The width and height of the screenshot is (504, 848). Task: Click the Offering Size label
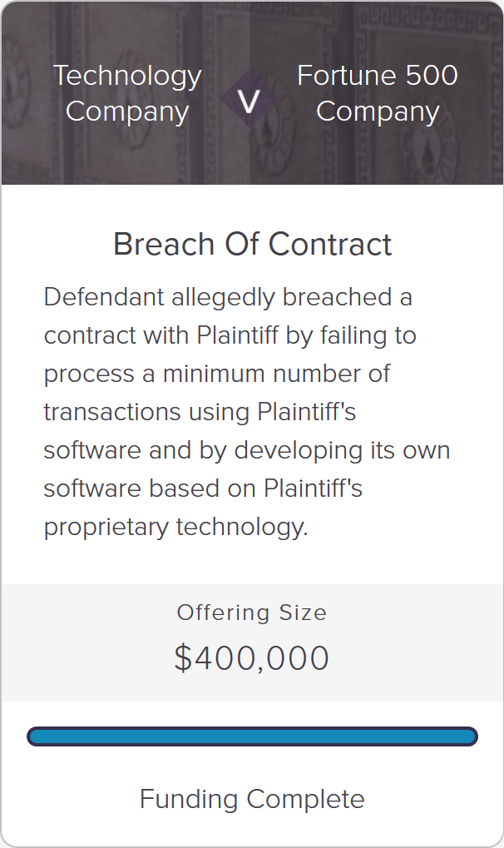pos(252,612)
